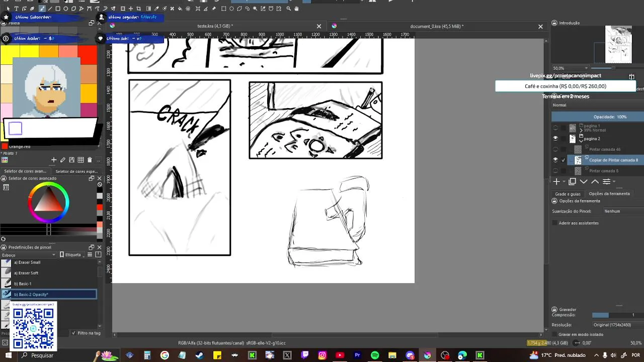Select the Ellipse shape tool

pyautogui.click(x=65, y=9)
